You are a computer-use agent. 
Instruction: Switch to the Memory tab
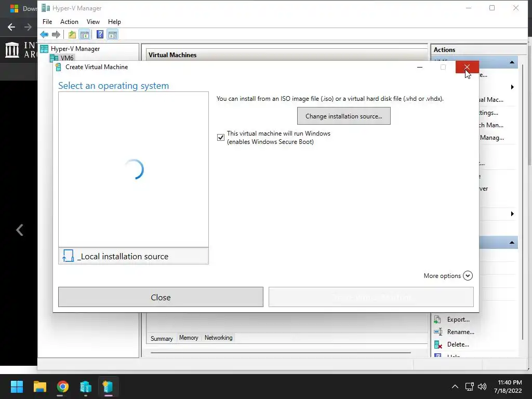(x=189, y=338)
